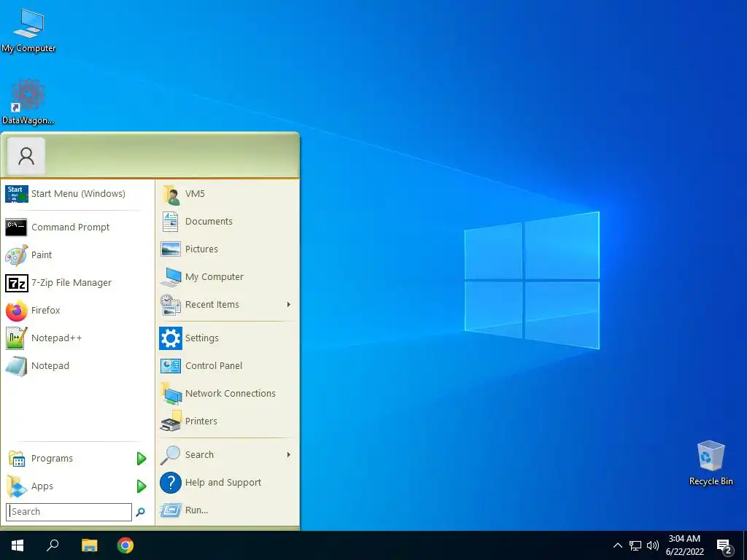Image resolution: width=747 pixels, height=560 pixels.
Task: Click the Control Panel label
Action: (214, 366)
